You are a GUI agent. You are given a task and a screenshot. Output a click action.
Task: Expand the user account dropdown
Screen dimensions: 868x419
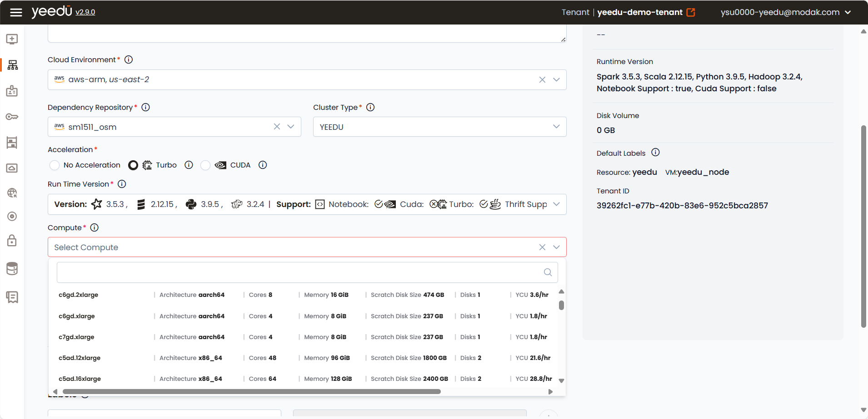pos(848,12)
